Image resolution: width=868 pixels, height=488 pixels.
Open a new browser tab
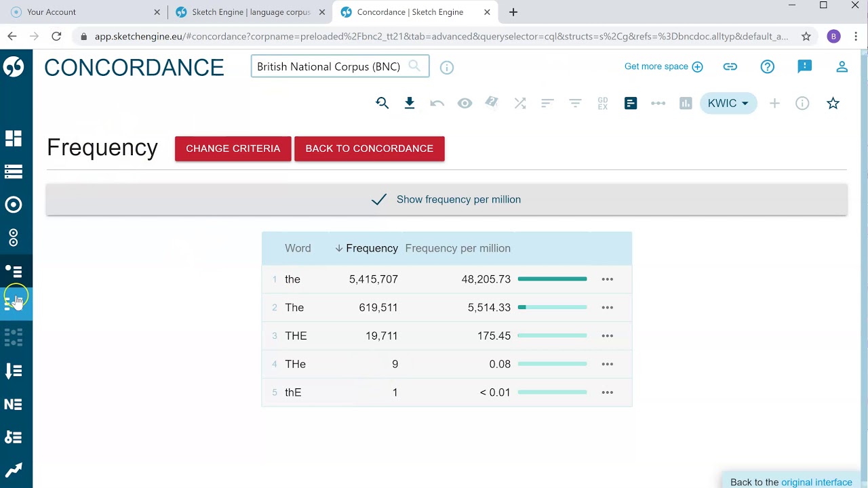[513, 12]
